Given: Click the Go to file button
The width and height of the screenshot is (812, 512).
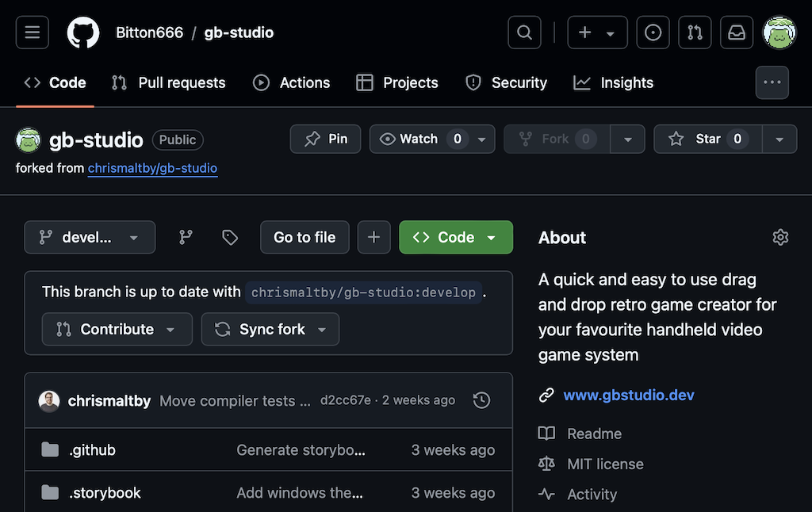Looking at the screenshot, I should pyautogui.click(x=304, y=237).
